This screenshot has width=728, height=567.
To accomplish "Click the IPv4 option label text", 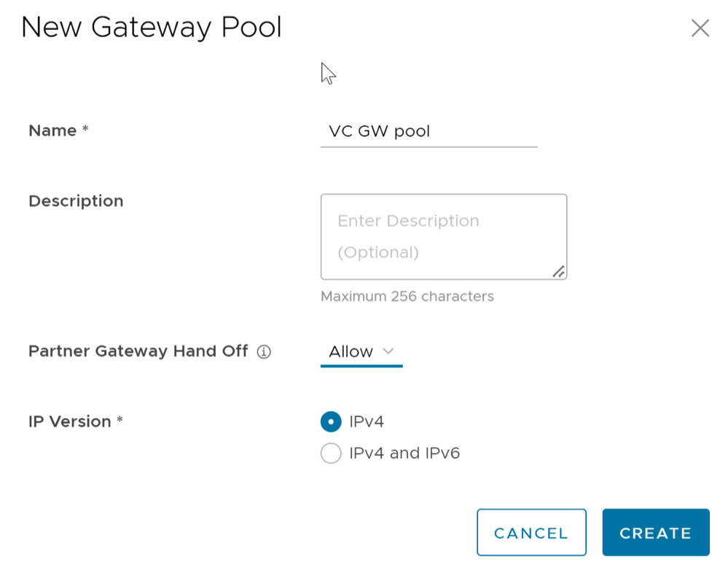I will 367,421.
